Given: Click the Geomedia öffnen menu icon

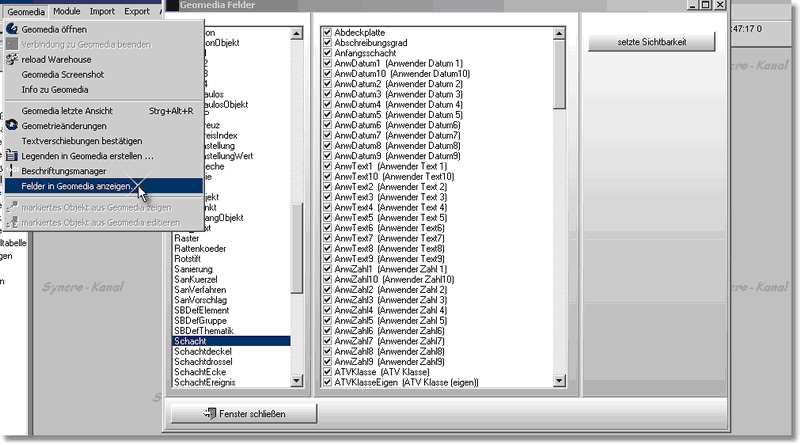Looking at the screenshot, I should click(x=12, y=29).
